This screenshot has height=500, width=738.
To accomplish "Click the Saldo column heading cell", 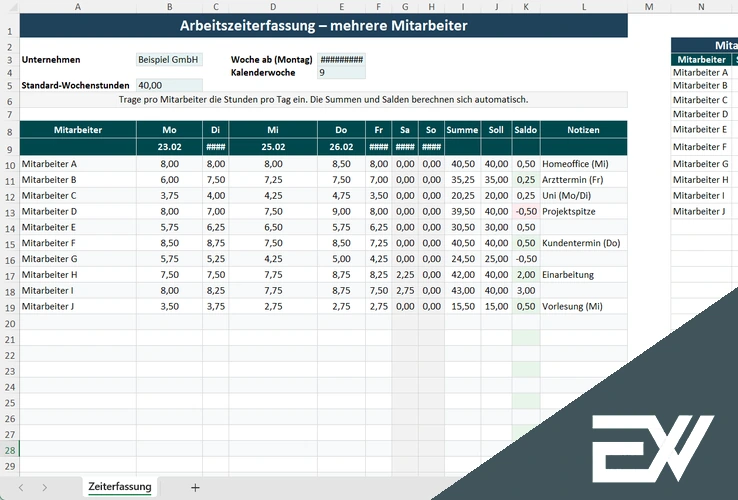I will click(525, 130).
